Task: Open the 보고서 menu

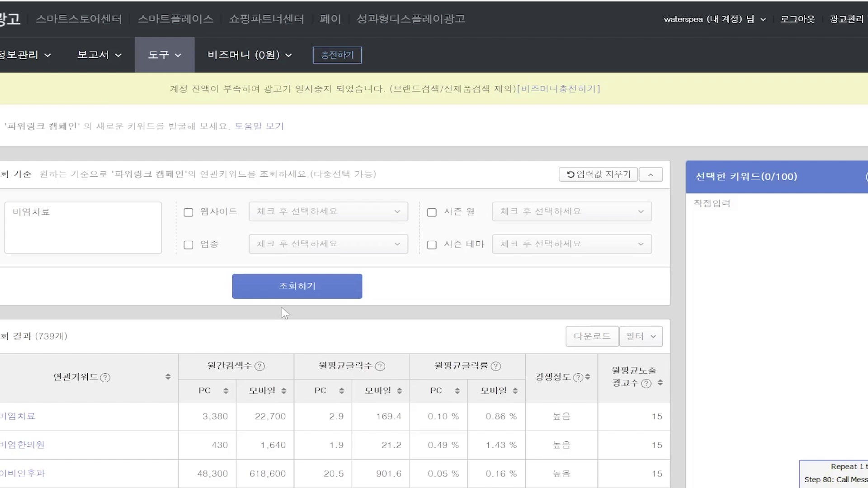Action: click(x=99, y=55)
